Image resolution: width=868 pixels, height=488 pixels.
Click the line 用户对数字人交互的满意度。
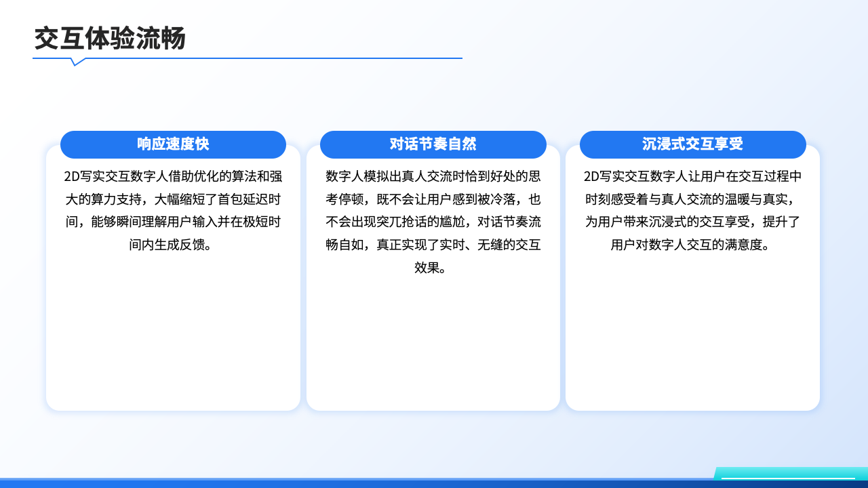click(x=693, y=245)
